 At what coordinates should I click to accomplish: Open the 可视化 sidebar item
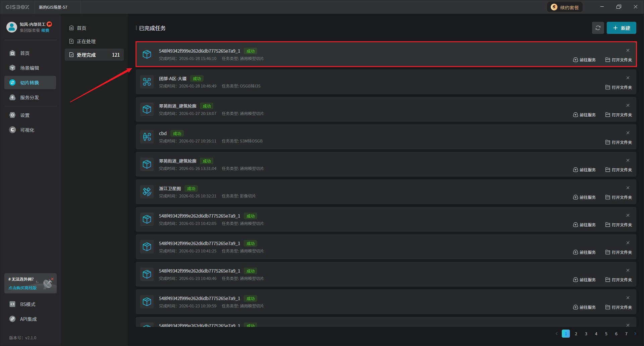coord(27,130)
